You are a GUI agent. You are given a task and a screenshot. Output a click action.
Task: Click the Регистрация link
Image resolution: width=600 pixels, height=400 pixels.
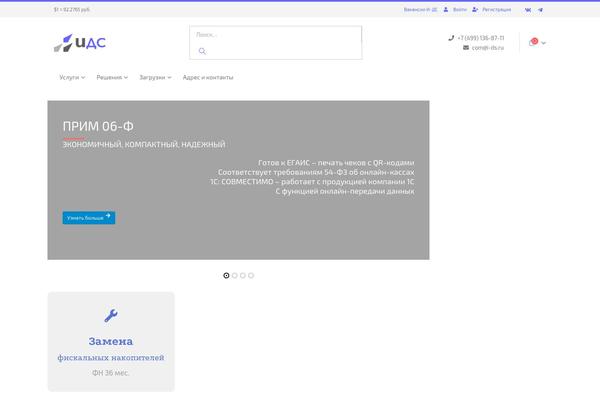[x=496, y=10]
